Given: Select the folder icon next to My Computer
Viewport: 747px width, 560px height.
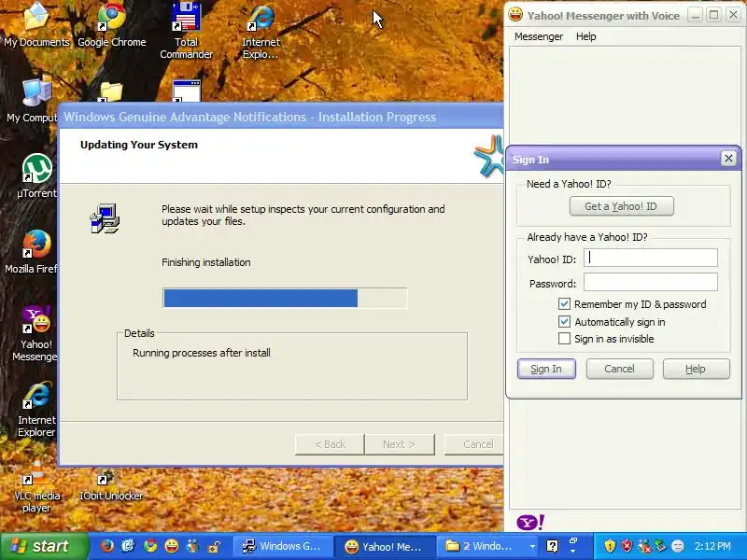Looking at the screenshot, I should pyautogui.click(x=110, y=91).
